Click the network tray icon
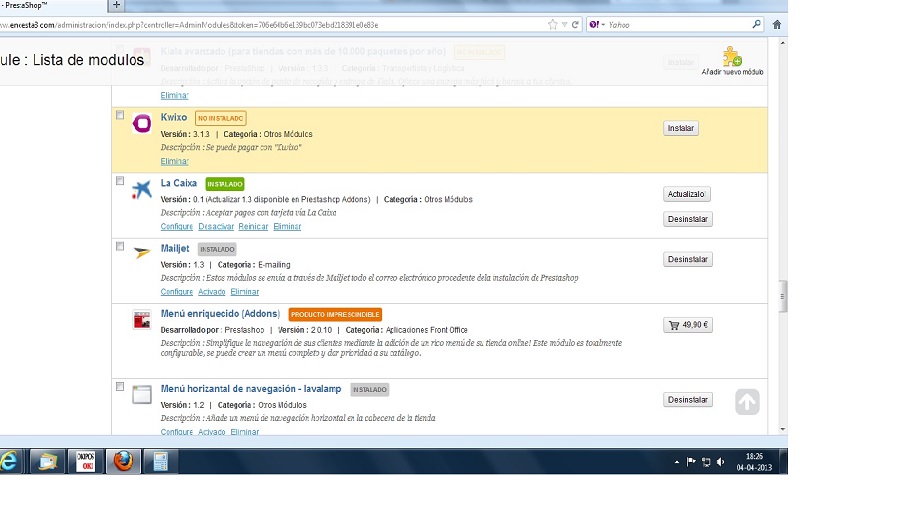This screenshot has height=506, width=900. pos(706,462)
